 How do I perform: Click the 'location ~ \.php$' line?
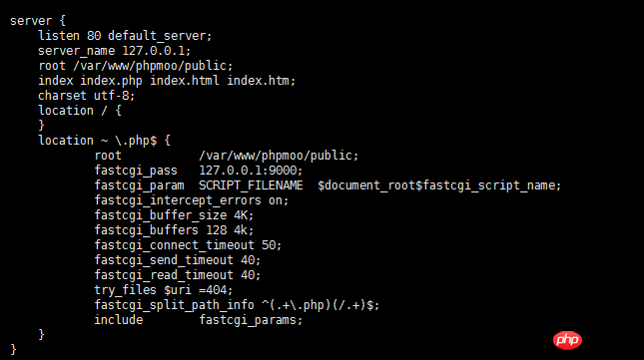pyautogui.click(x=104, y=141)
